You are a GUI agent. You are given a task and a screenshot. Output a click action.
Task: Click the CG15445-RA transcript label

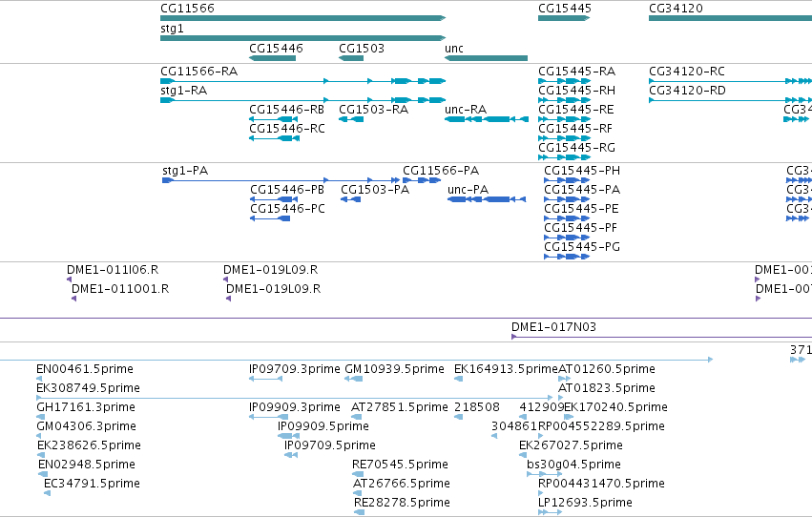coord(577,72)
